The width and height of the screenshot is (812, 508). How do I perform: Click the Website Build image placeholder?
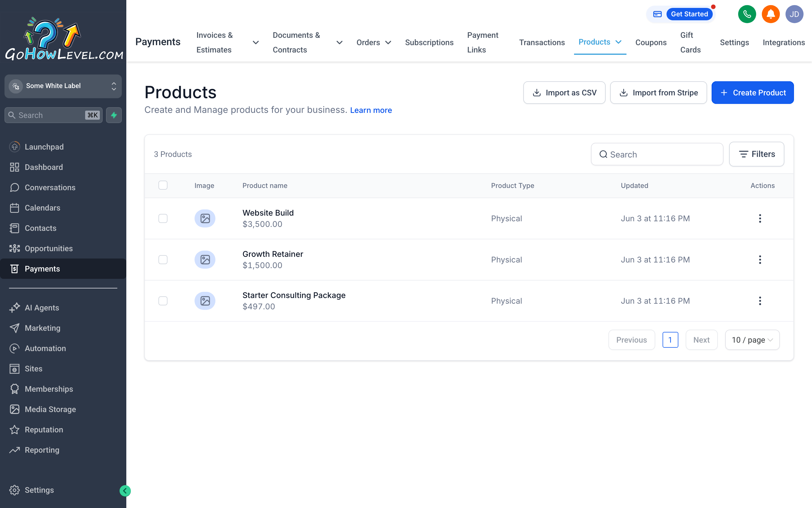tap(205, 218)
